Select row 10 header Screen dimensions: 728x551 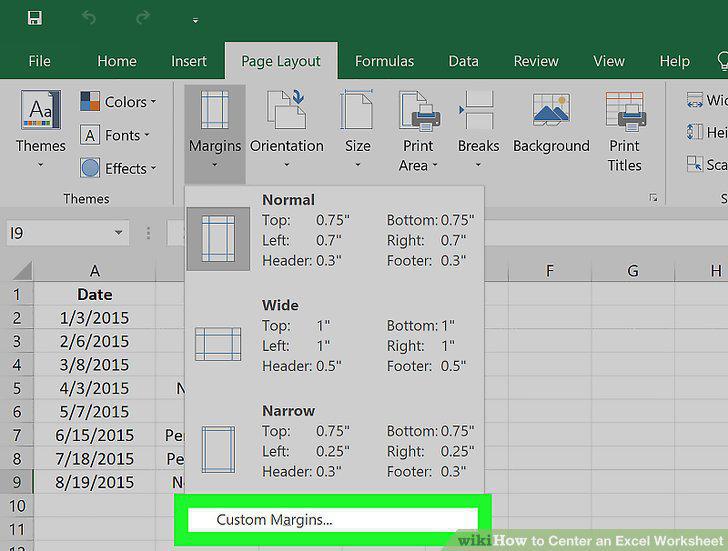tap(17, 506)
